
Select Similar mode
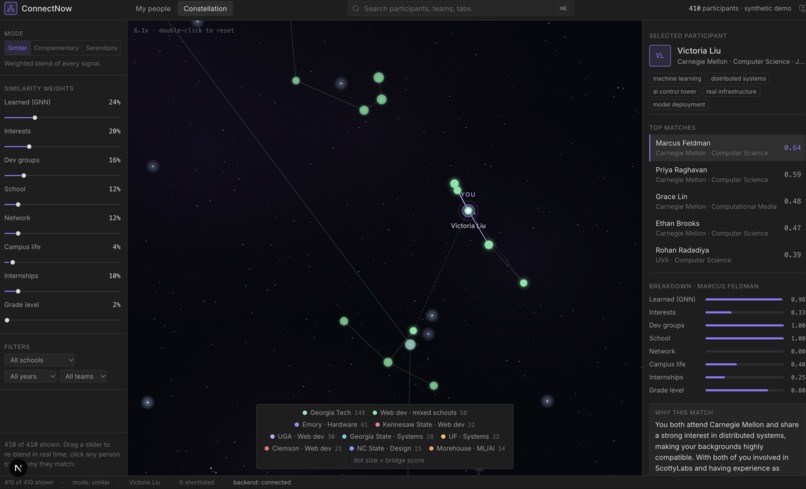(17, 48)
